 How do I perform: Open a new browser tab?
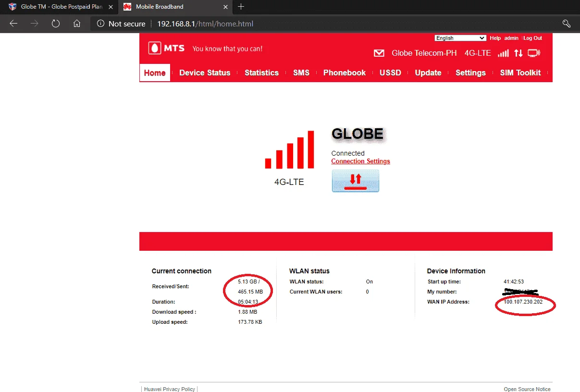pos(241,7)
